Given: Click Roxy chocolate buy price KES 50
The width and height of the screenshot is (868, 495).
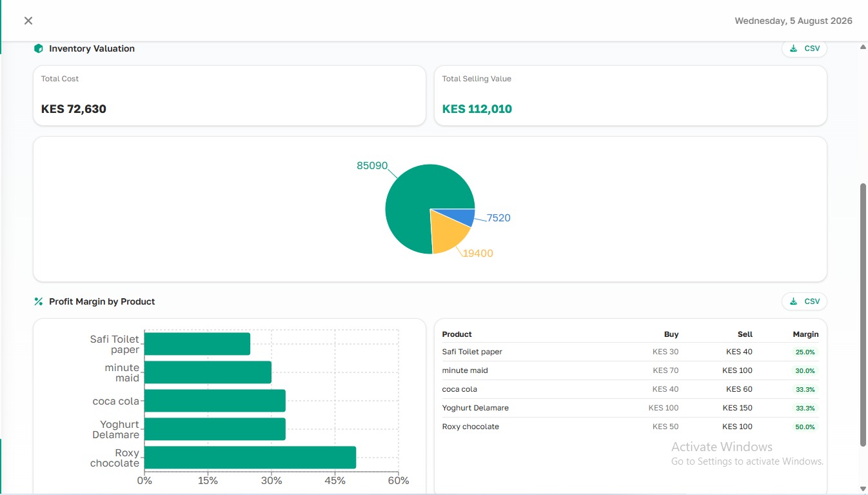Looking at the screenshot, I should pos(666,427).
